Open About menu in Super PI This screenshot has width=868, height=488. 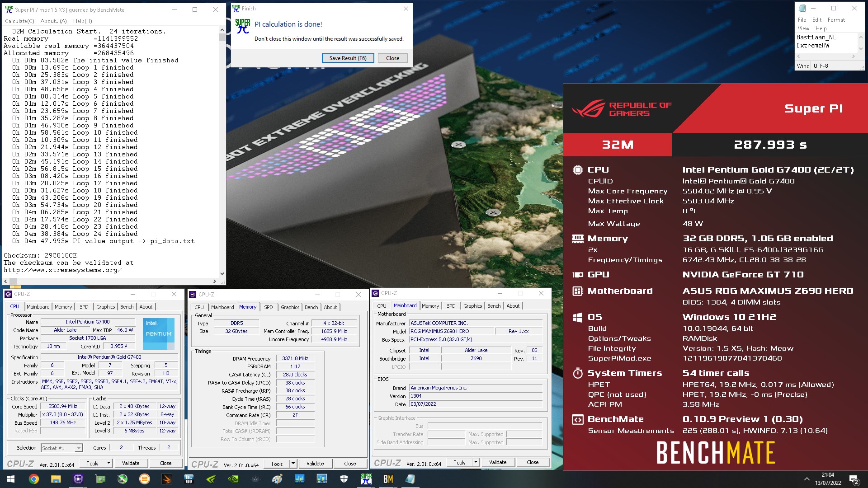coord(53,21)
